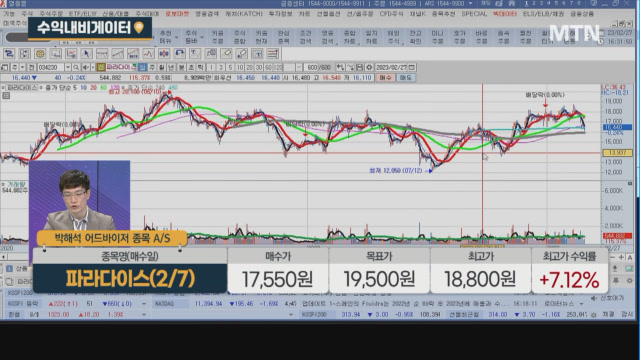Select the text T annotation tool
This screenshot has width=640, height=360.
pos(195,53)
